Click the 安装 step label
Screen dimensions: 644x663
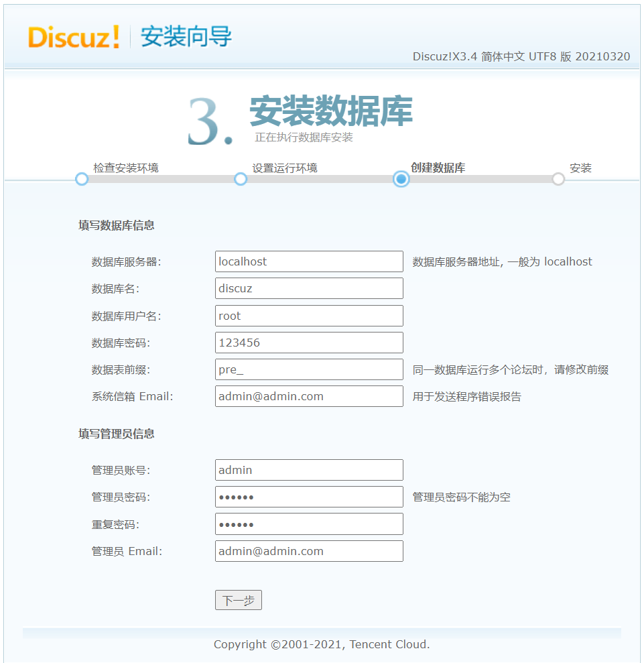(580, 168)
